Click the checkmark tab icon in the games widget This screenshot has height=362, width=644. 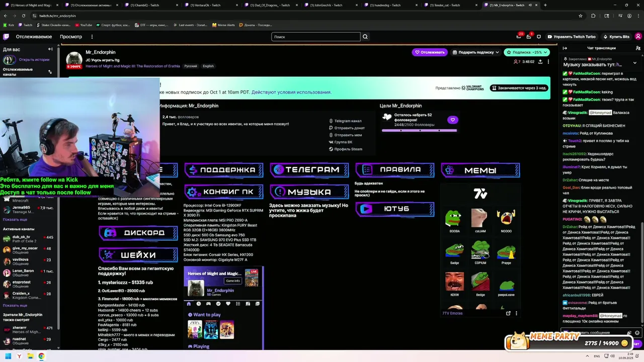pyautogui.click(x=218, y=304)
